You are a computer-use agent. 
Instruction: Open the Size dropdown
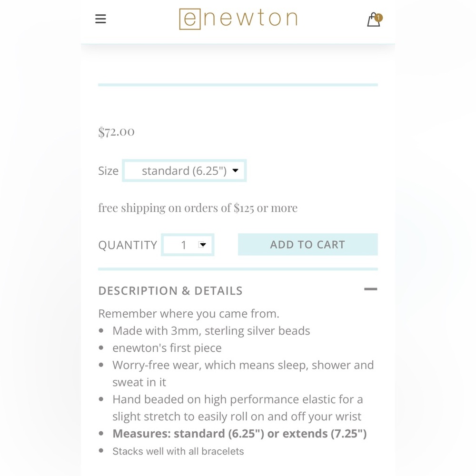click(x=184, y=170)
